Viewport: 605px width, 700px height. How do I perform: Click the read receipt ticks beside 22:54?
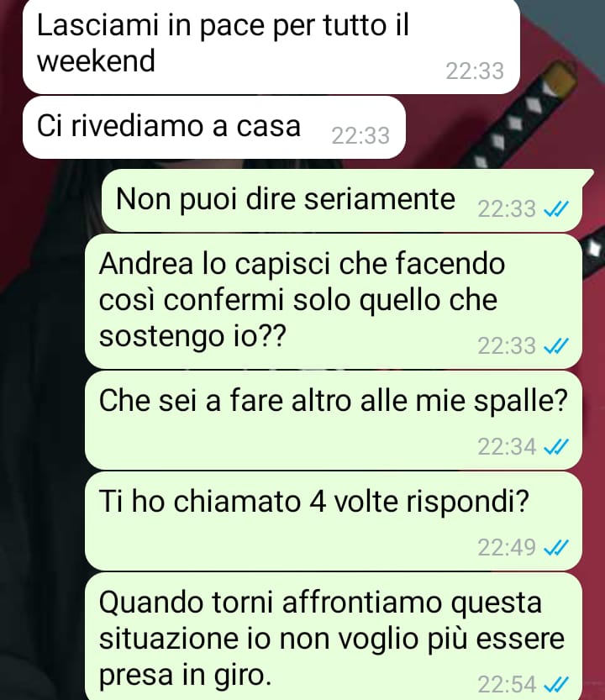point(556,684)
